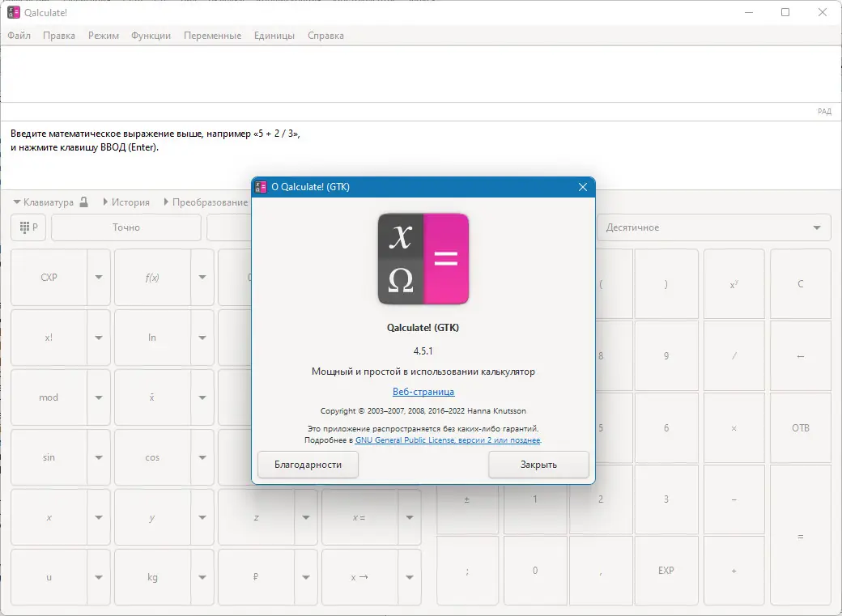The height and width of the screenshot is (616, 842).
Task: Click the СХР store button
Action: pos(49,278)
